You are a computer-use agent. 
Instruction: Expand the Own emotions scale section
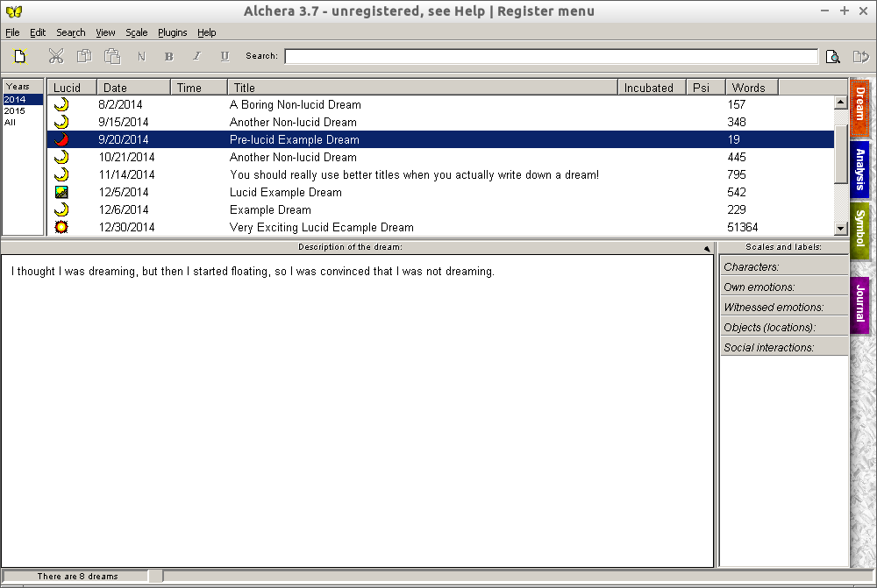(784, 287)
